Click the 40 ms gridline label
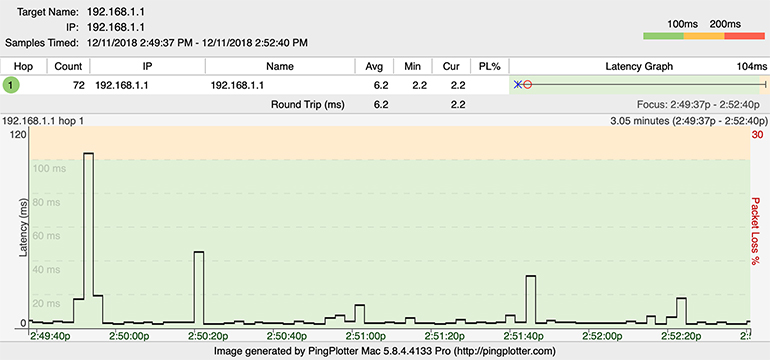This screenshot has width=770, height=360. pos(46,270)
